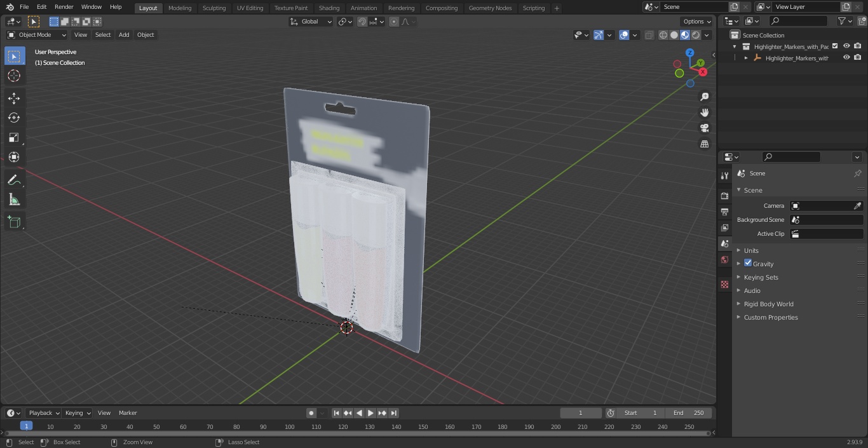Select the Transform tool

point(14,157)
